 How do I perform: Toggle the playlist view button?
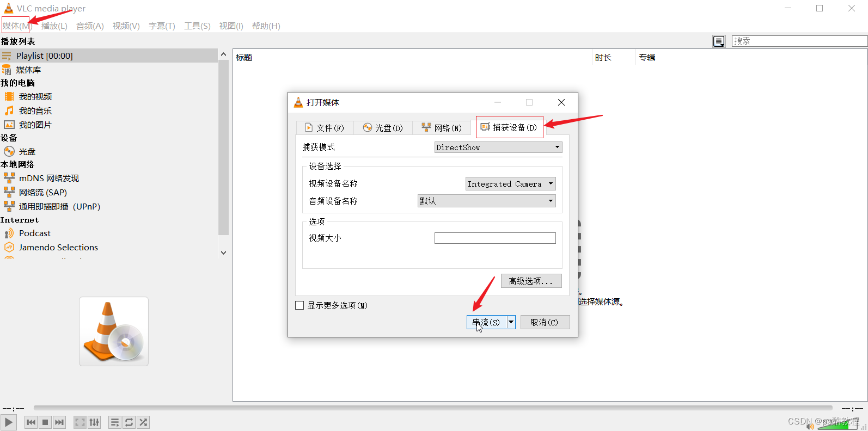[x=115, y=422]
